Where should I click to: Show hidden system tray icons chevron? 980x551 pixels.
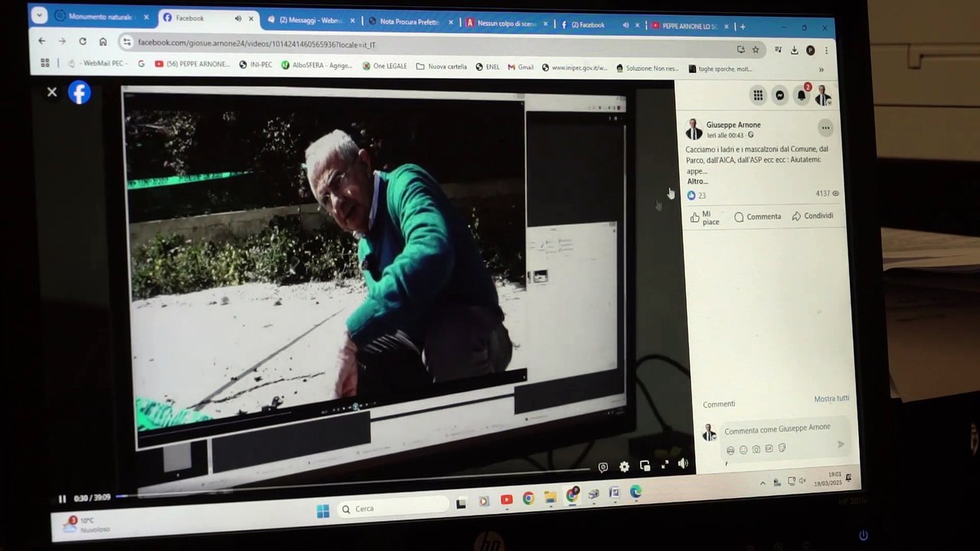tap(762, 483)
